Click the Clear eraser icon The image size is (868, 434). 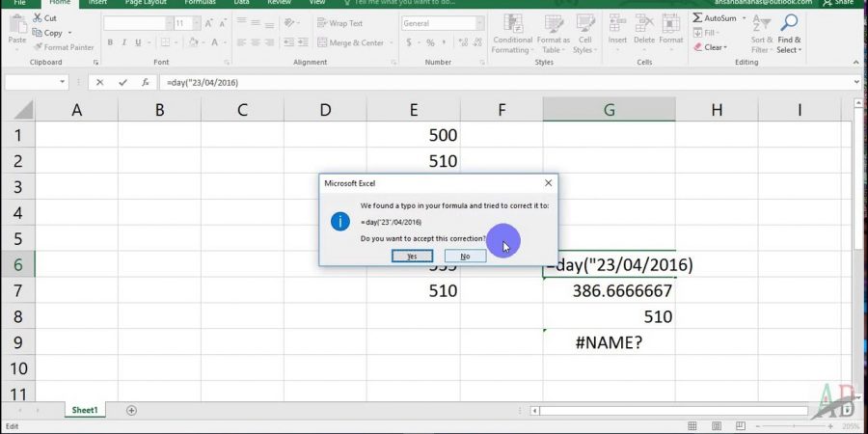(696, 47)
